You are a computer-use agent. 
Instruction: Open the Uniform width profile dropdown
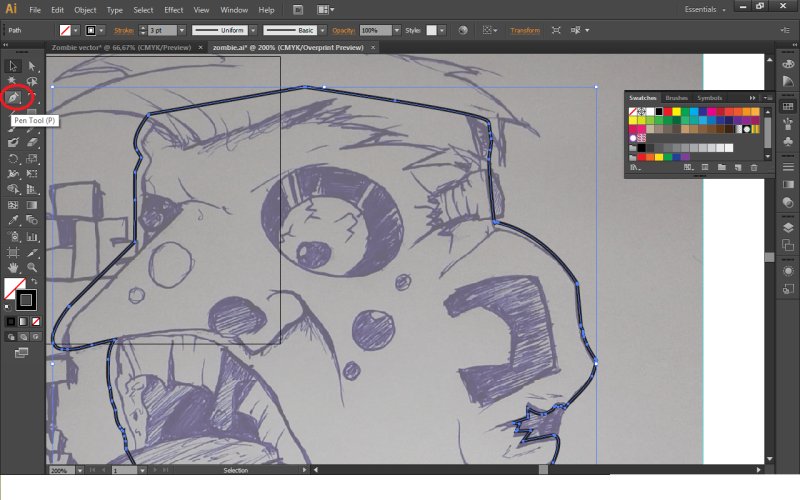(253, 31)
